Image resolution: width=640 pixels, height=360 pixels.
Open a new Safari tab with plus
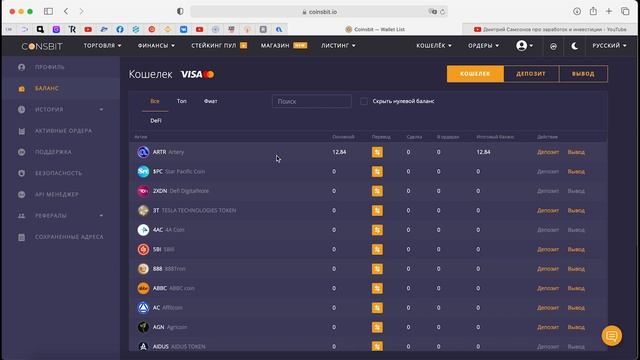[609, 11]
